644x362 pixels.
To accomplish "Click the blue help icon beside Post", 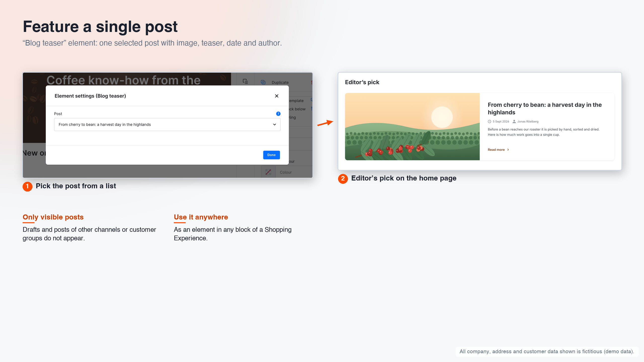I will coord(278,114).
